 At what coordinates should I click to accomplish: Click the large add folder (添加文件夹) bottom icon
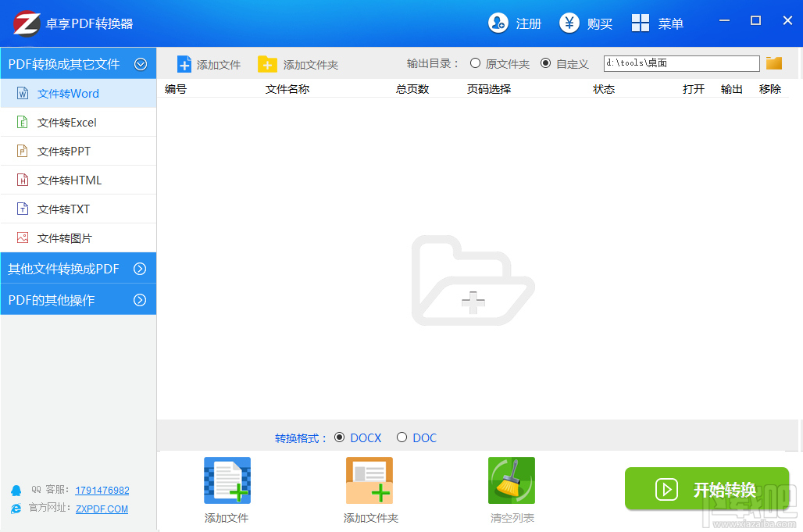[369, 480]
